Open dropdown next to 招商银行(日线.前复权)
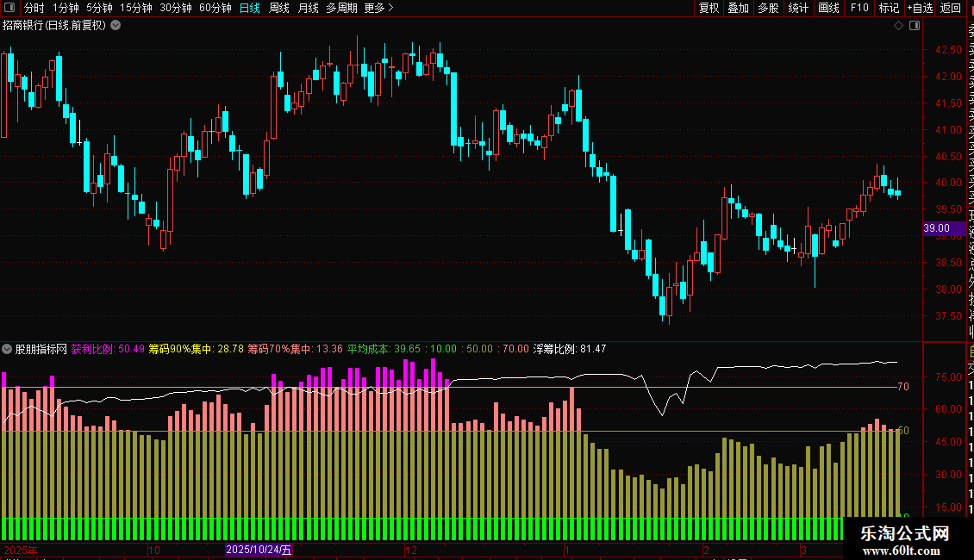Screen dimensions: 974x560 [116, 26]
